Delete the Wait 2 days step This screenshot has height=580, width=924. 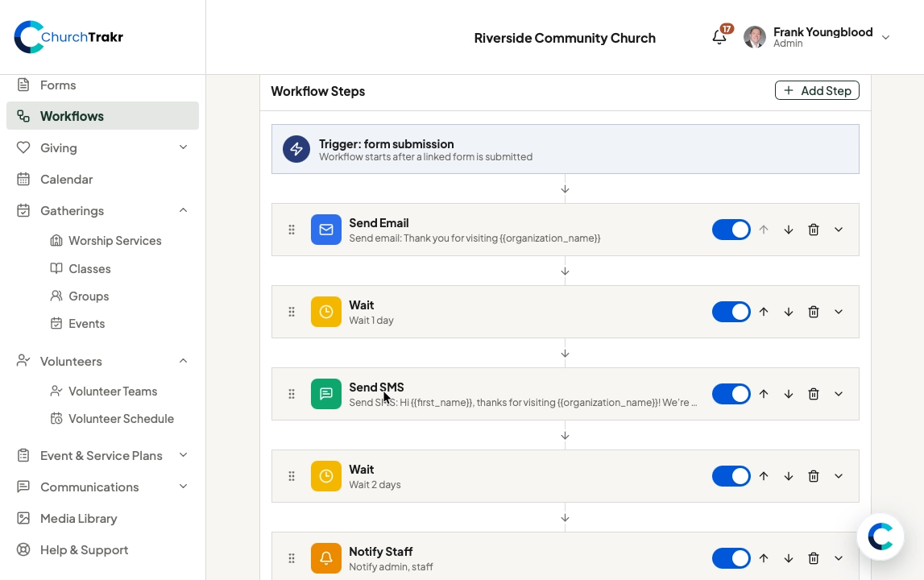tap(813, 476)
